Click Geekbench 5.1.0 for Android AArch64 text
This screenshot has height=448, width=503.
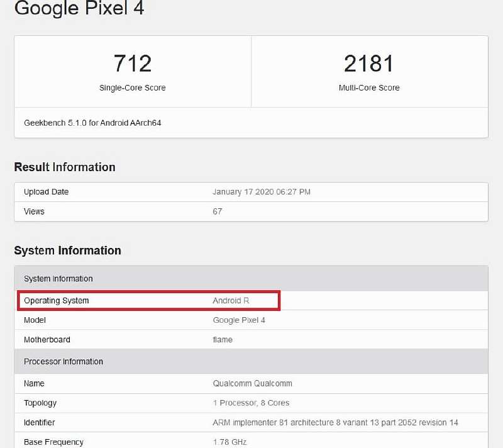point(92,123)
